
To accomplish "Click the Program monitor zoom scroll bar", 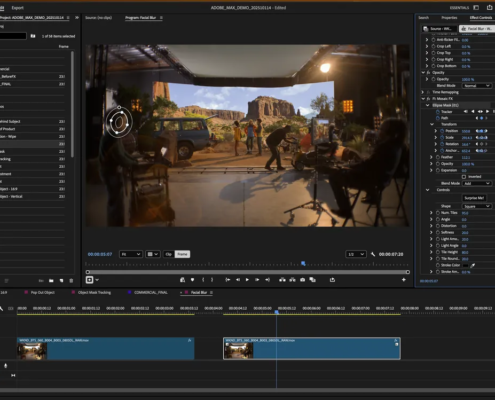I will coord(248,272).
